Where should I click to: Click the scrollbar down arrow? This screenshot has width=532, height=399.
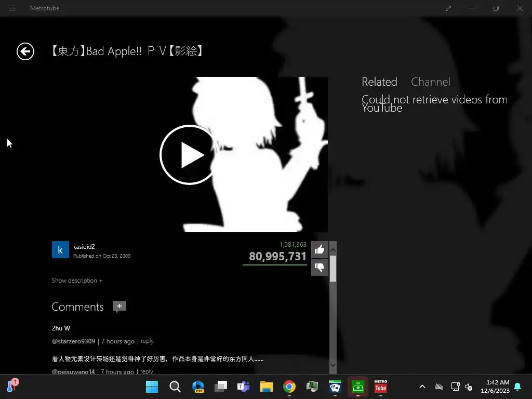[x=333, y=365]
